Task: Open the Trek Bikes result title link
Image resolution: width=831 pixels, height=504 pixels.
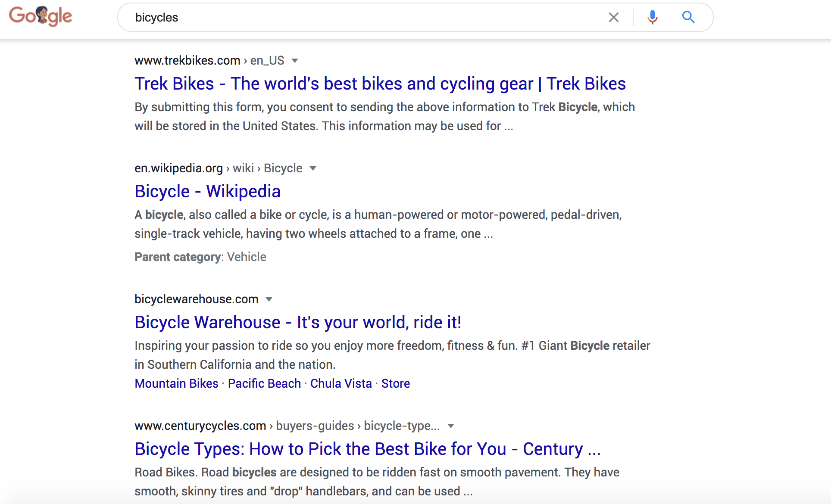Action: click(380, 84)
